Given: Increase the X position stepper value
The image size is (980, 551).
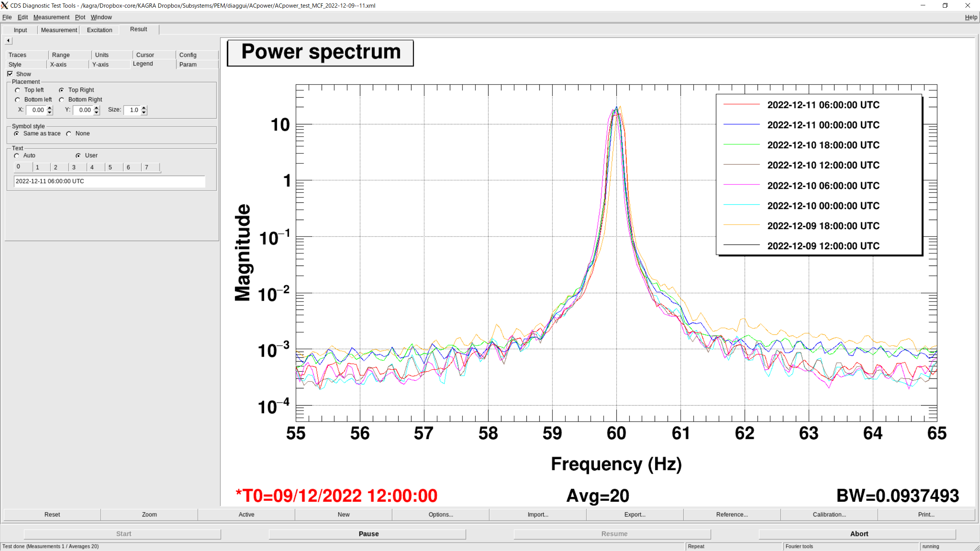Looking at the screenshot, I should (50, 108).
